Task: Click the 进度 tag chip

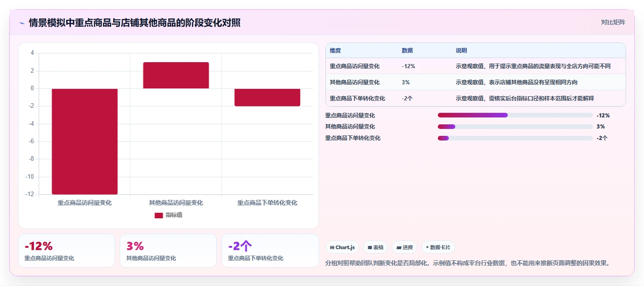Action: [x=405, y=247]
